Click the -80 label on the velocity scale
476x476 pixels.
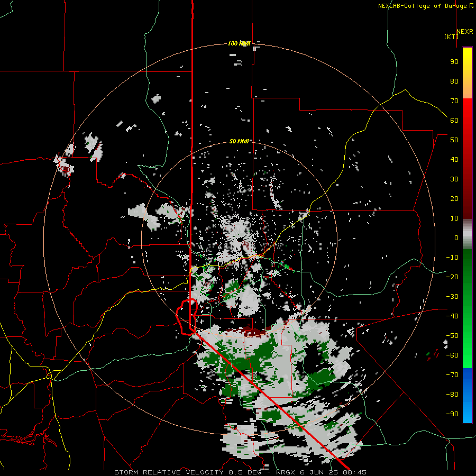pyautogui.click(x=452, y=395)
